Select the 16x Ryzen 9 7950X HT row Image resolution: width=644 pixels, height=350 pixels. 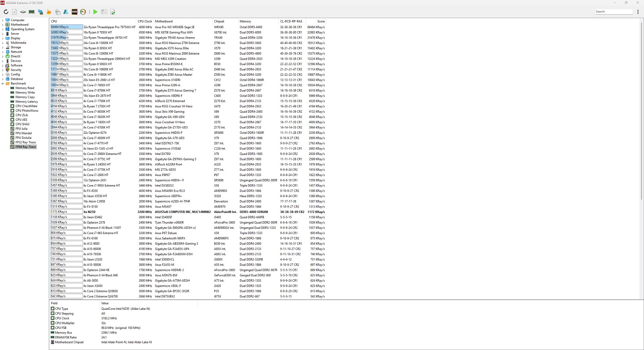pos(188,32)
